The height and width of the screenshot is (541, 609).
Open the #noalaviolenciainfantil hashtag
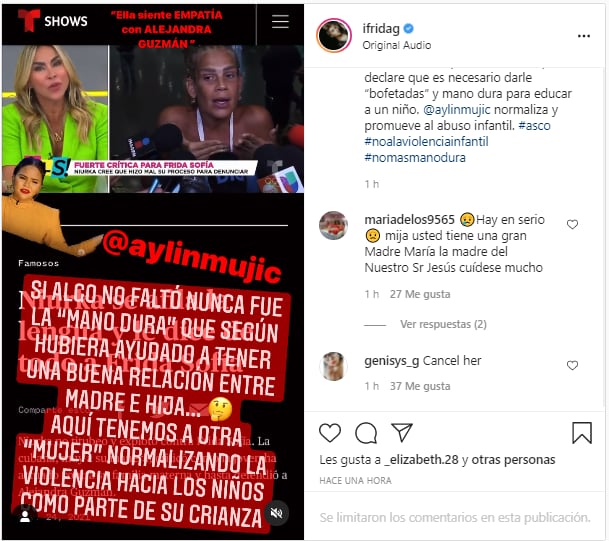(x=426, y=141)
